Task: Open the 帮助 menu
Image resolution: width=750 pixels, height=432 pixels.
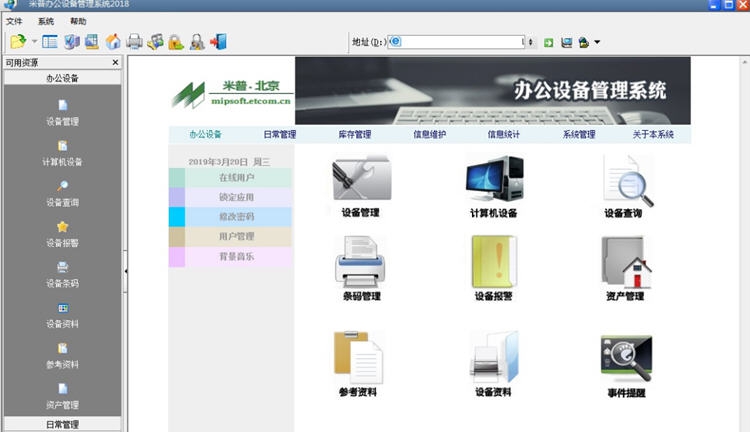Action: 78,21
